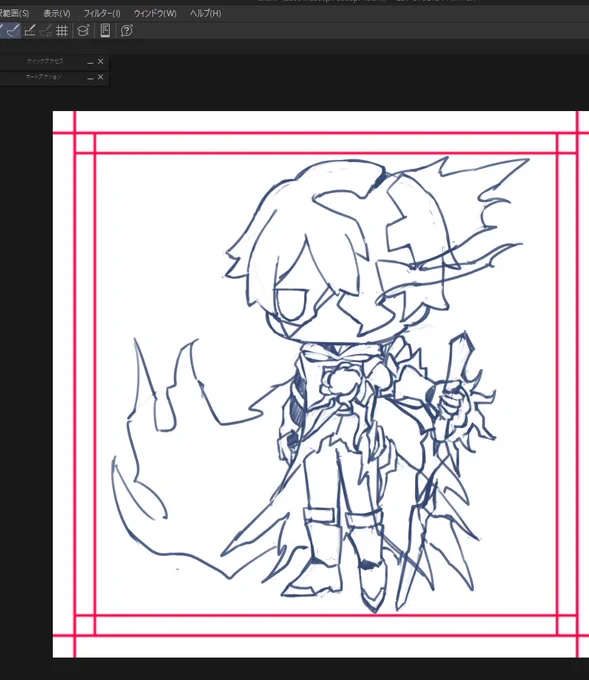This screenshot has height=680, width=589.
Task: Minimize the クイックアクセス panel
Action: [90, 62]
